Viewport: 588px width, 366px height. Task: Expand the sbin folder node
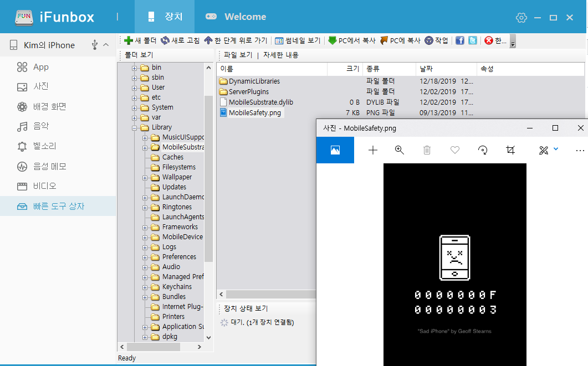[x=134, y=78]
